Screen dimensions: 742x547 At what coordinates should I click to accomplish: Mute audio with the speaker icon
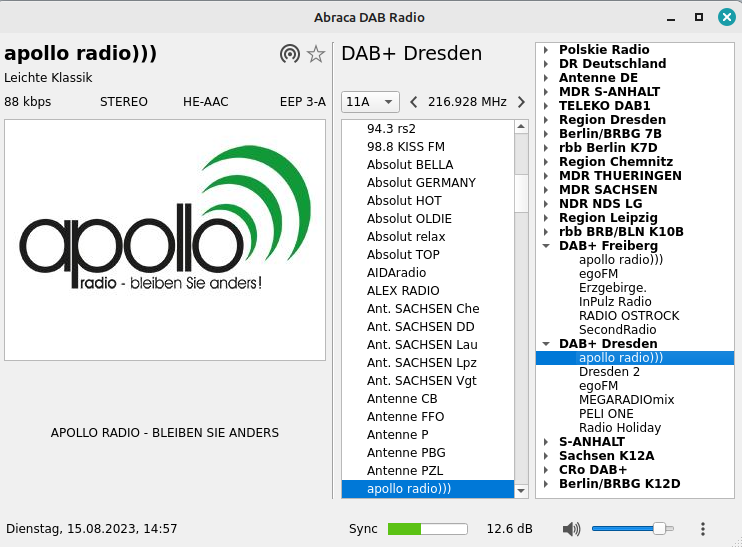click(571, 529)
